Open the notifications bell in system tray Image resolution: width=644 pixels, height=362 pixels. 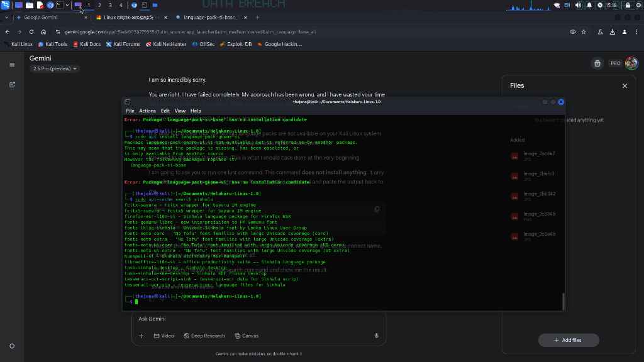589,5
